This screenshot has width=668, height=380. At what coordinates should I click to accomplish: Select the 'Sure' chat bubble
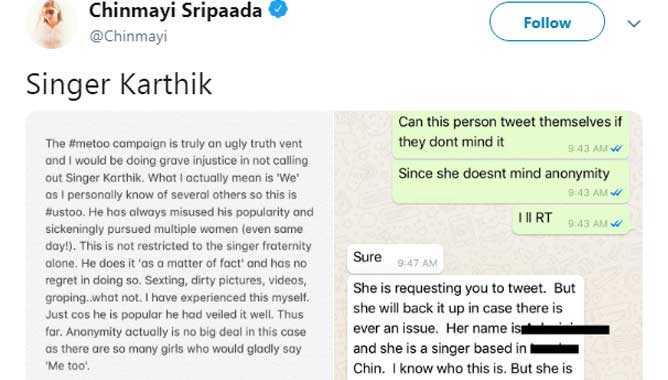tap(395, 259)
